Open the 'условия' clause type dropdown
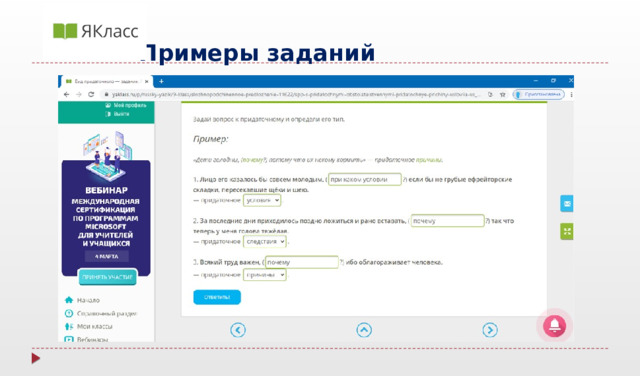The width and height of the screenshot is (640, 376). [x=262, y=200]
